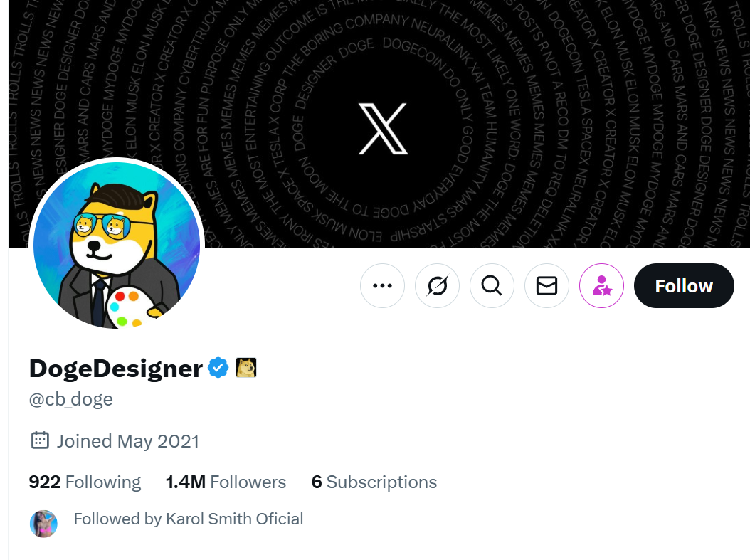
Task: Click the calendar icon beside Joined
Action: (x=40, y=440)
